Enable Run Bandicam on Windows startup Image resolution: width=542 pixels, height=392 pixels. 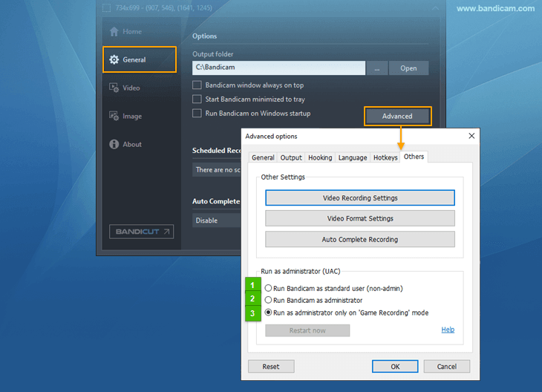point(197,114)
